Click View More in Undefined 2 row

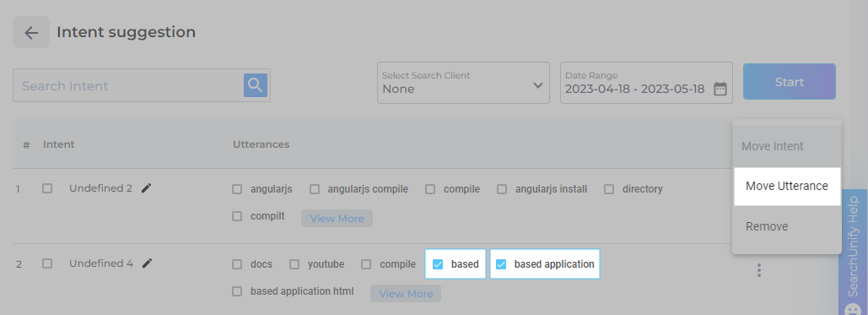[x=337, y=219]
